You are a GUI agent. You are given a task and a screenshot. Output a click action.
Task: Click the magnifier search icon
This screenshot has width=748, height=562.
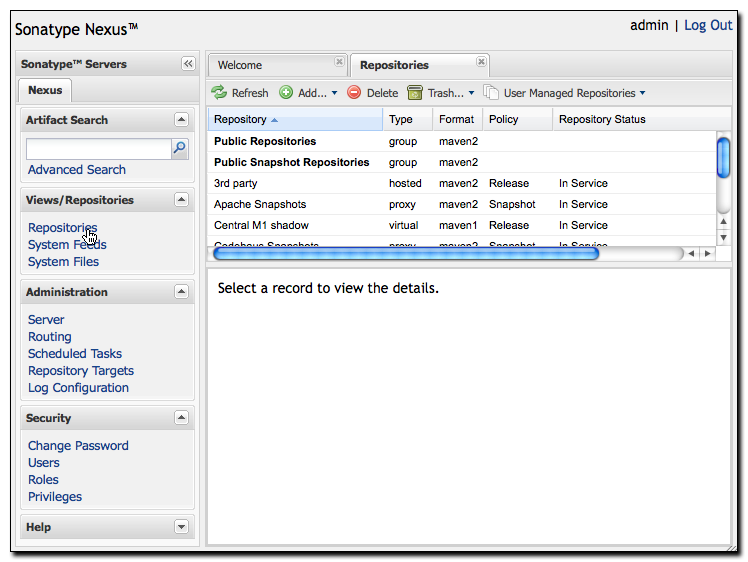tap(180, 148)
